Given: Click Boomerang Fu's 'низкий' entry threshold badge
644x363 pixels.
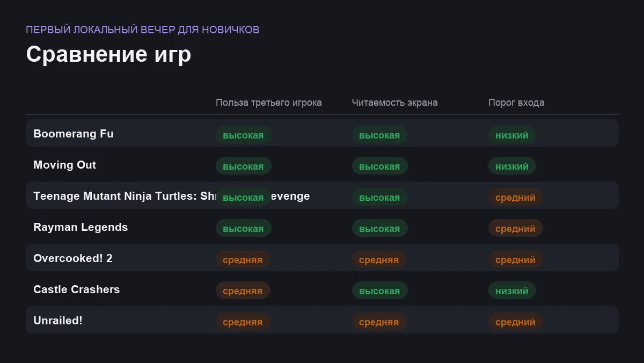Looking at the screenshot, I should click(512, 135).
